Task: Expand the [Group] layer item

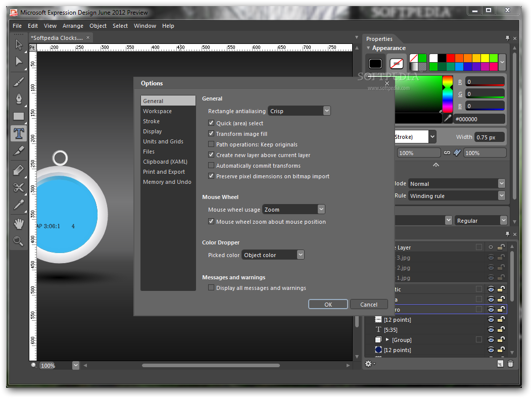Action: tap(387, 339)
